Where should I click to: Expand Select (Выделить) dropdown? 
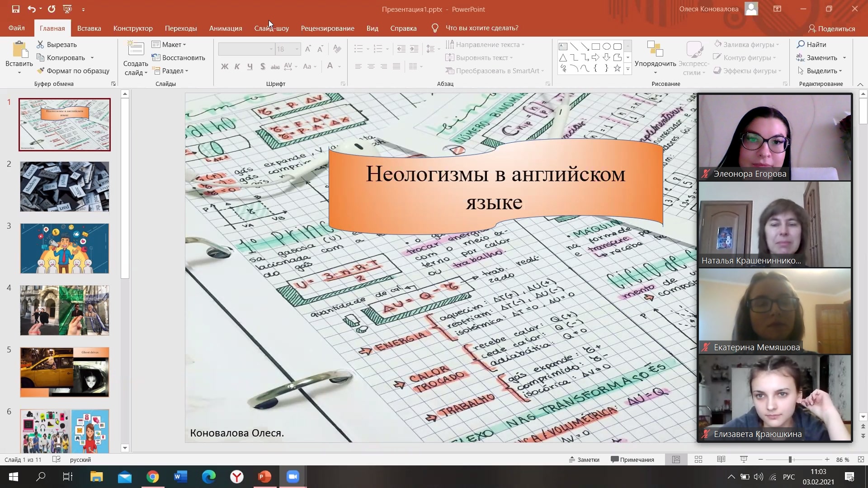pyautogui.click(x=820, y=70)
